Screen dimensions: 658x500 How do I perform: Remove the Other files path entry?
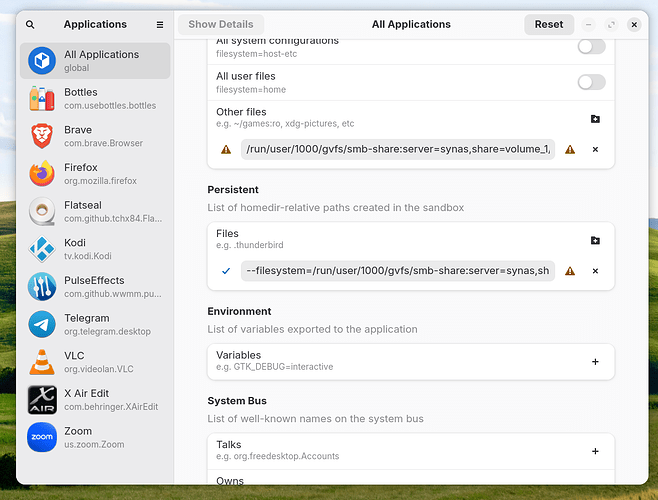[x=595, y=150]
